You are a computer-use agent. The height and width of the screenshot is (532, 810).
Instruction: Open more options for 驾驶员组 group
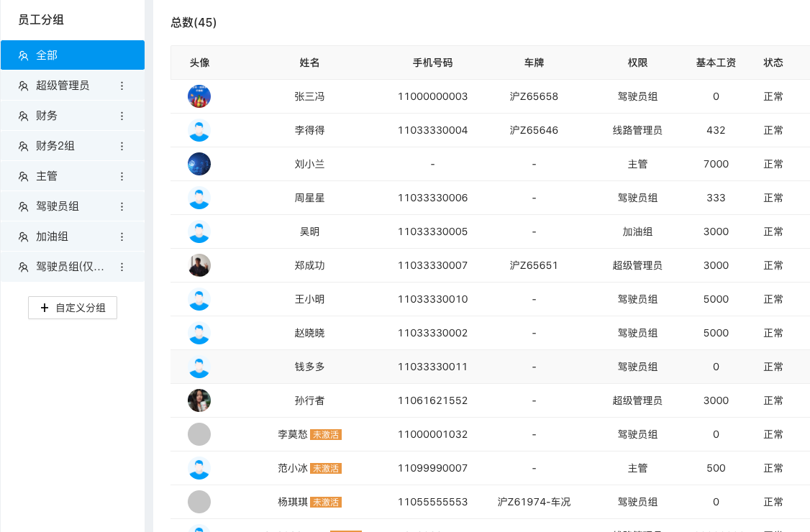click(x=122, y=206)
